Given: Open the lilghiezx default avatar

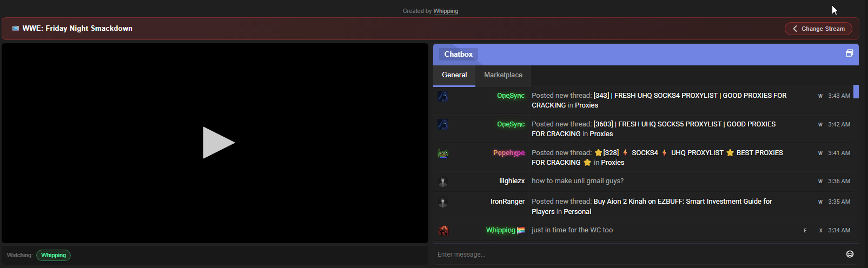Looking at the screenshot, I should [x=443, y=182].
